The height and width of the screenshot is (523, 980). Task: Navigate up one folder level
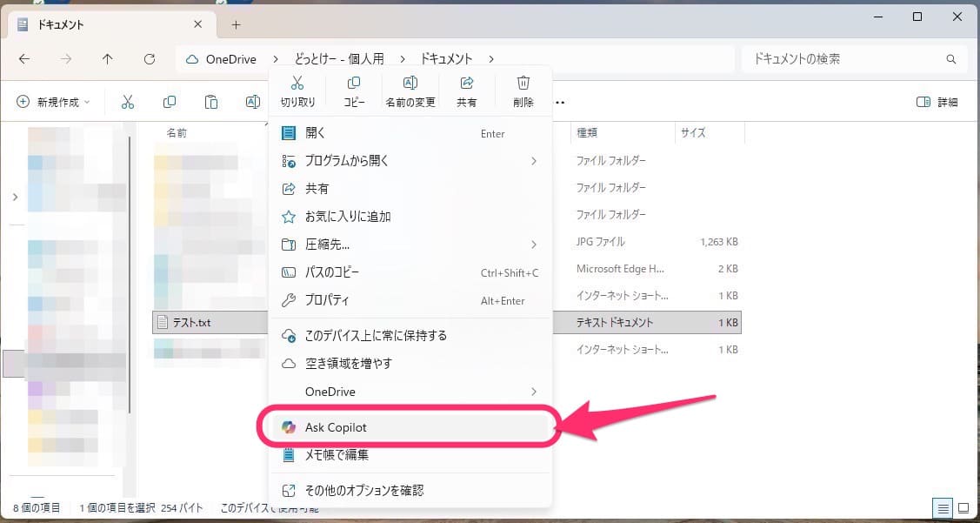point(108,58)
